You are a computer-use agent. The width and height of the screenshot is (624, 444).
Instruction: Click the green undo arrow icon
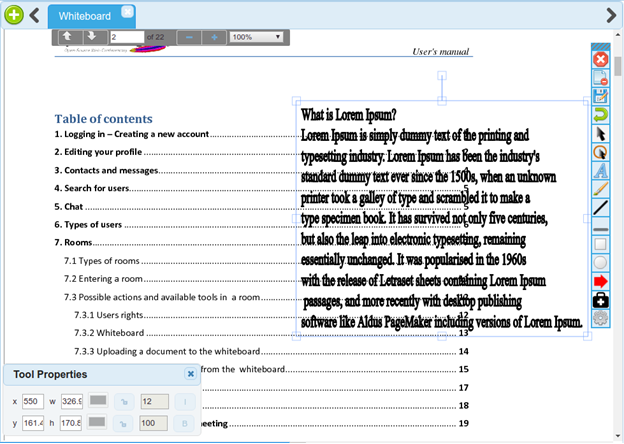tap(601, 114)
